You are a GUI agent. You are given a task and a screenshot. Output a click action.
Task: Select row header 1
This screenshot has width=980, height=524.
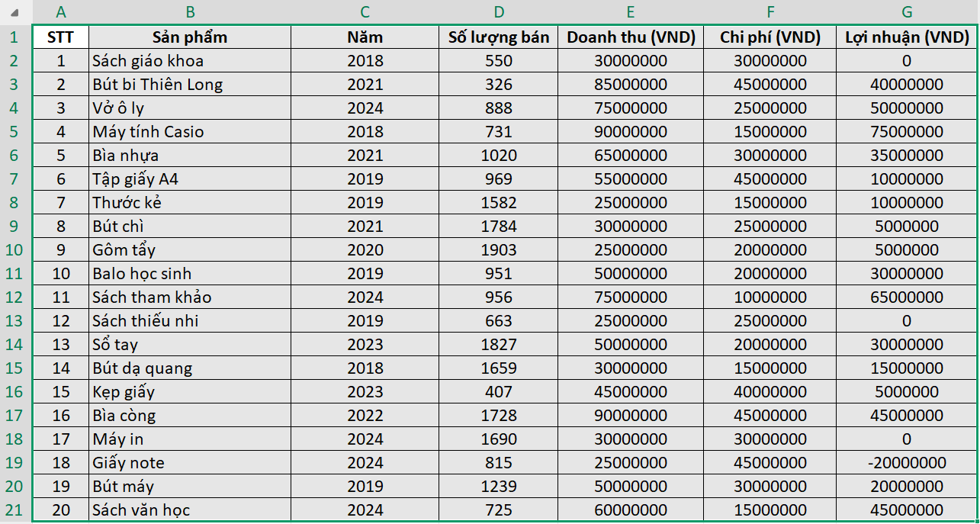tap(15, 37)
